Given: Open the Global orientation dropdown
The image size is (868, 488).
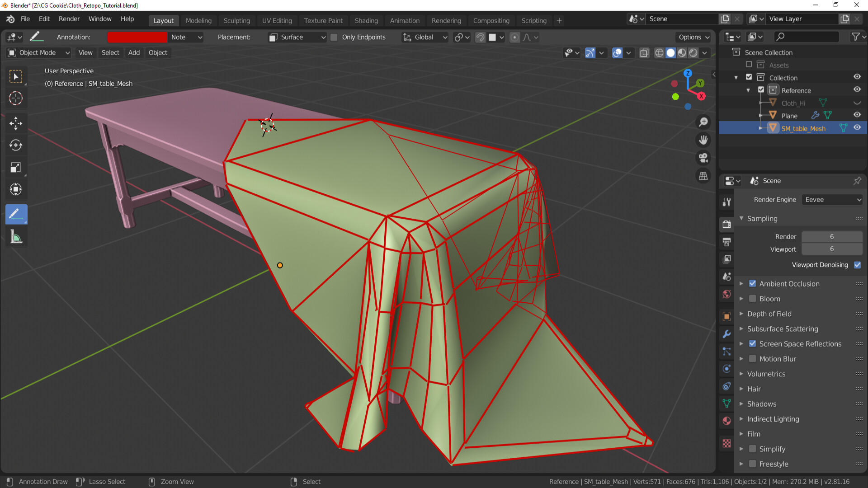Looking at the screenshot, I should [x=425, y=38].
